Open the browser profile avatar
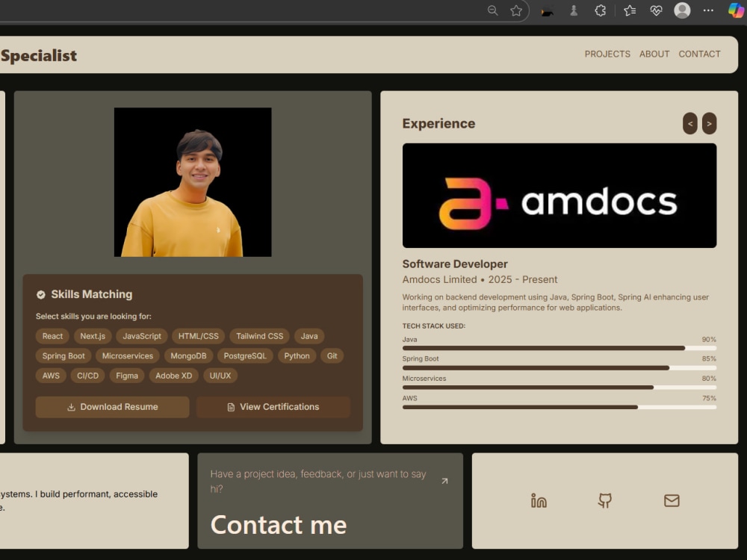This screenshot has height=560, width=747. click(x=682, y=10)
